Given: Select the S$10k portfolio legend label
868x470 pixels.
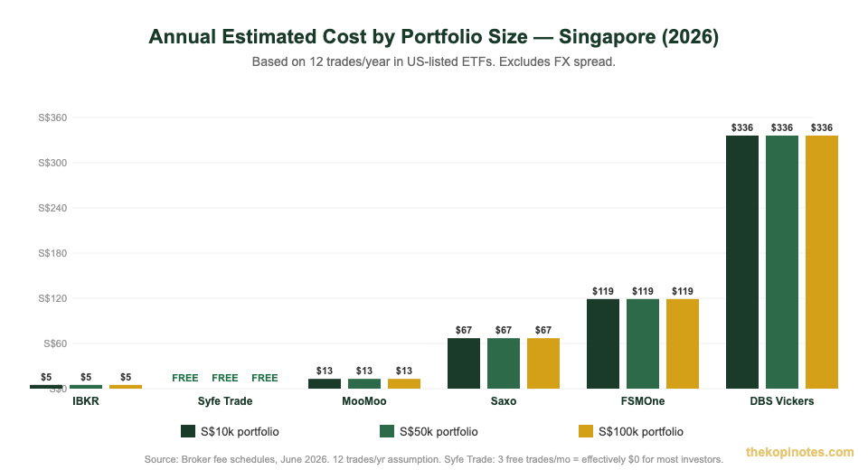Looking at the screenshot, I should [x=240, y=432].
